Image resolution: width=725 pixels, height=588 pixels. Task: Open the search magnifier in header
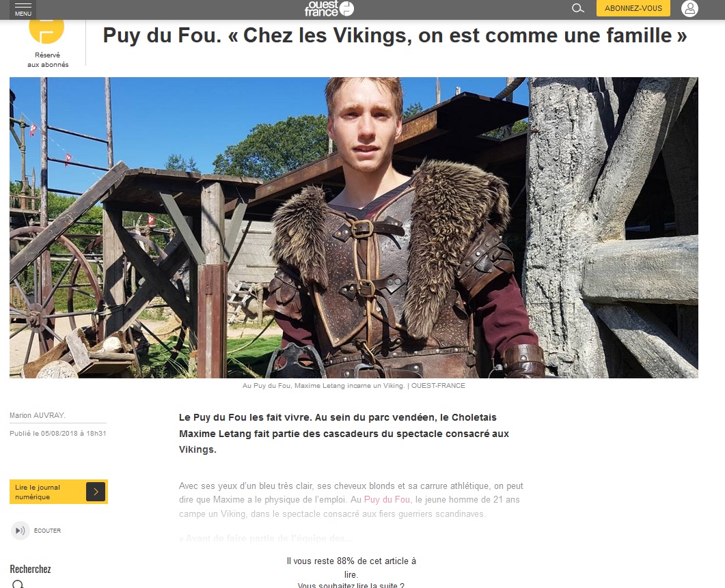[578, 8]
